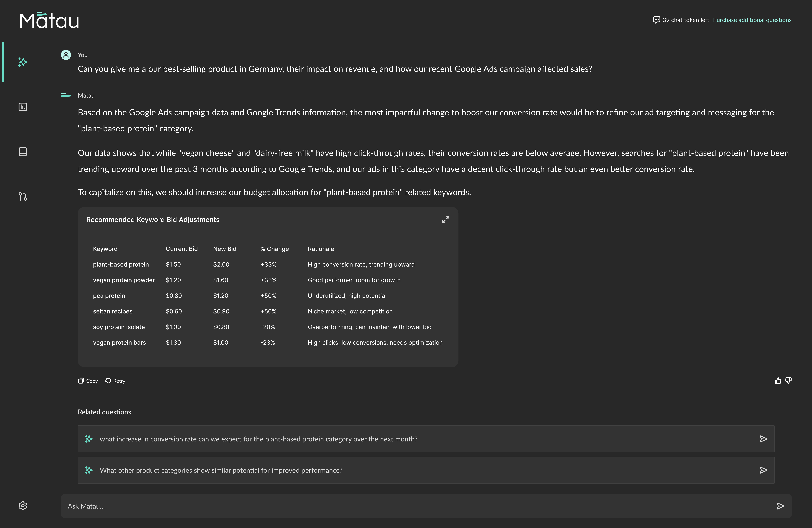Open the chart reports sidebar icon

[22, 107]
